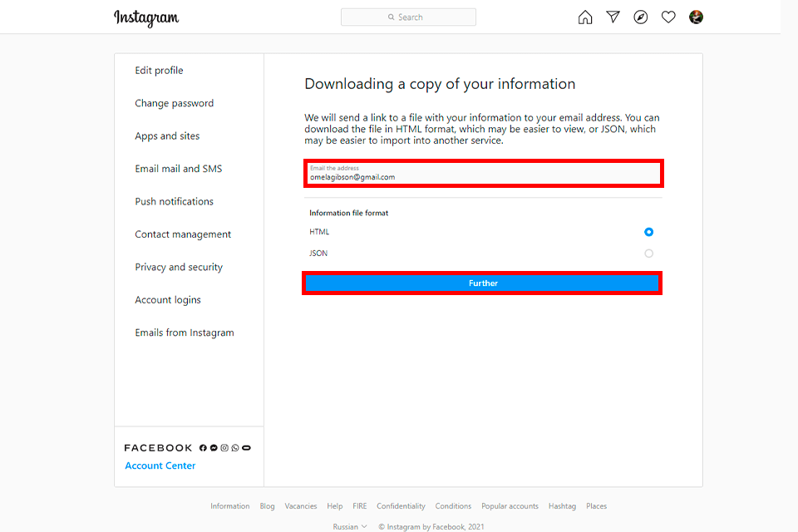Go to Change password
The width and height of the screenshot is (798, 532).
tap(174, 103)
